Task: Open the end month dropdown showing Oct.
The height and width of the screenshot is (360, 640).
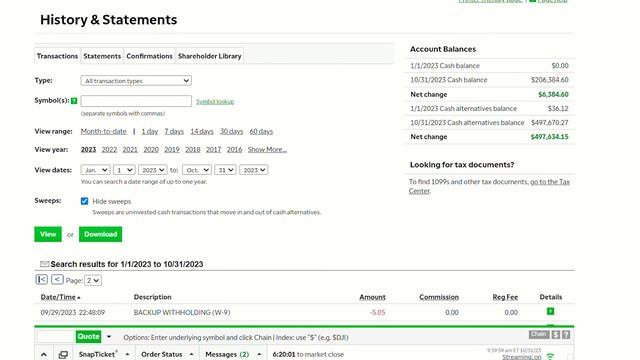Action: pos(197,170)
